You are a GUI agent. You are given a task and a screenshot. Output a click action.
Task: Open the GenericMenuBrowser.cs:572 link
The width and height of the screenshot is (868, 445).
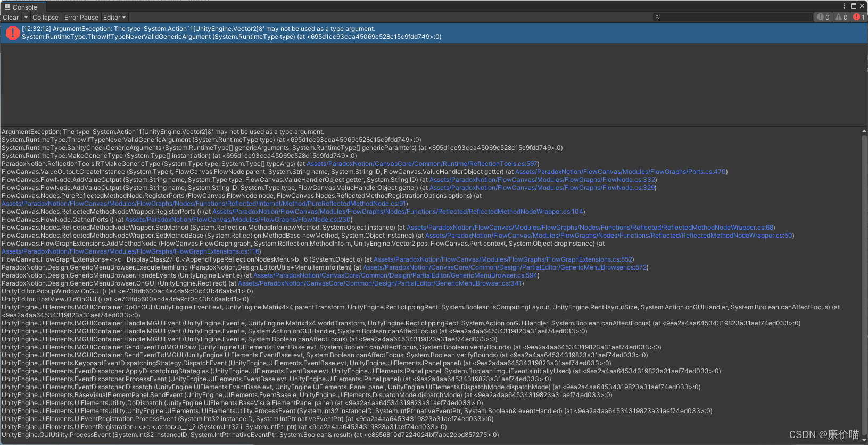[505, 267]
